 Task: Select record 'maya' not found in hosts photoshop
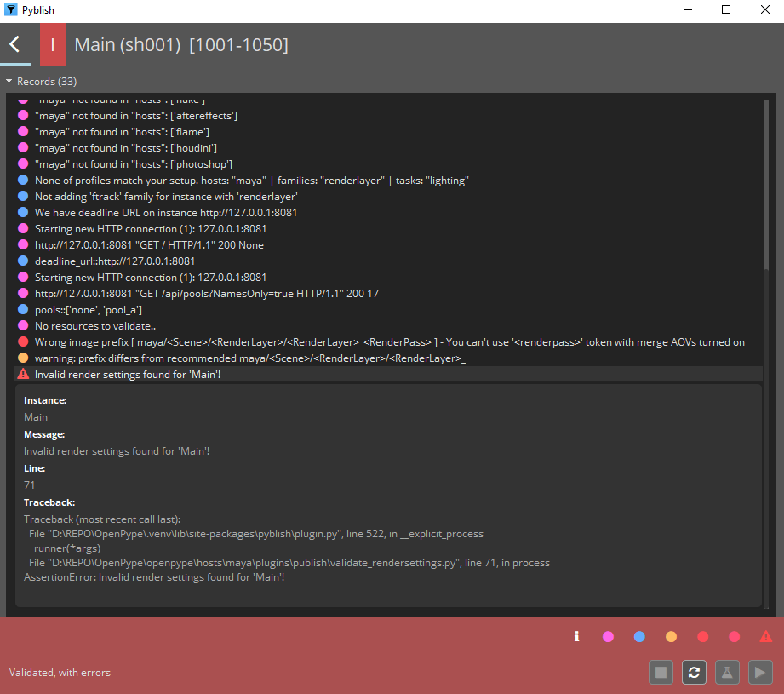(388, 164)
